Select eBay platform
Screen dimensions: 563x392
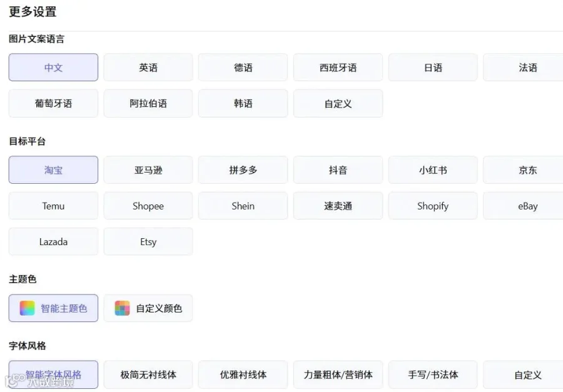point(524,206)
